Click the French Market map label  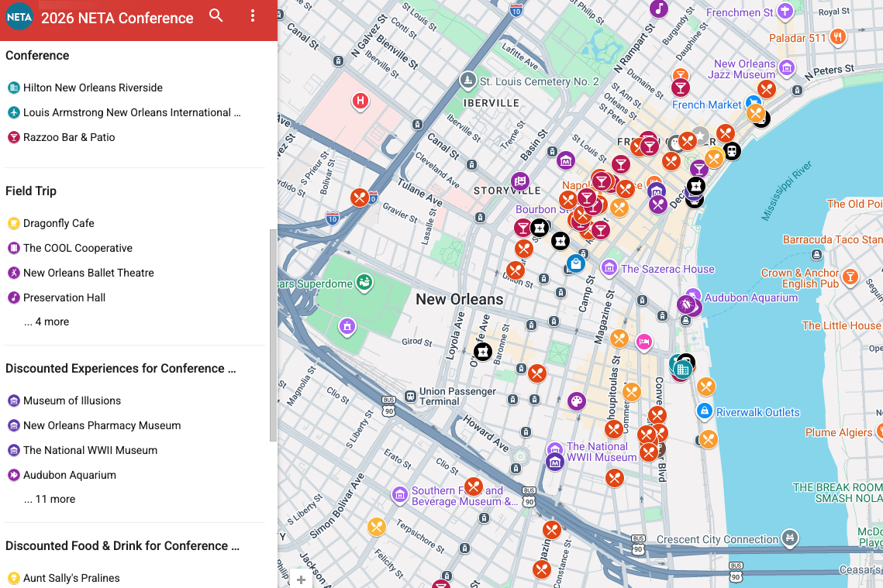pyautogui.click(x=707, y=105)
